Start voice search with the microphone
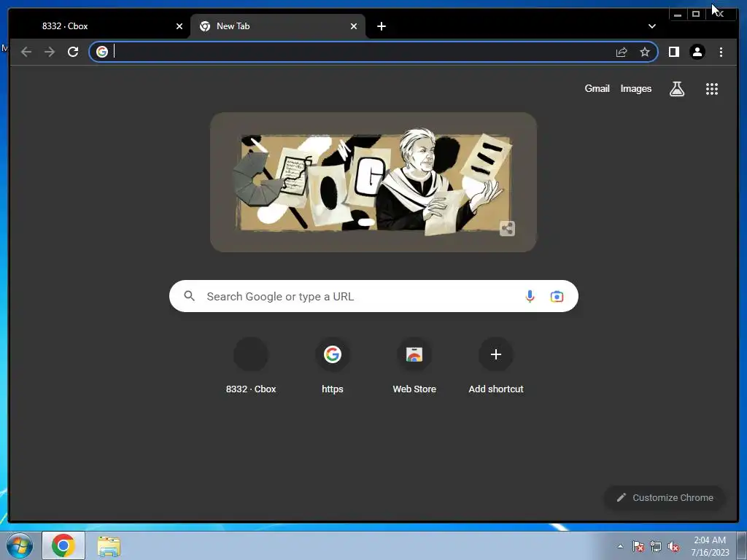 (530, 296)
